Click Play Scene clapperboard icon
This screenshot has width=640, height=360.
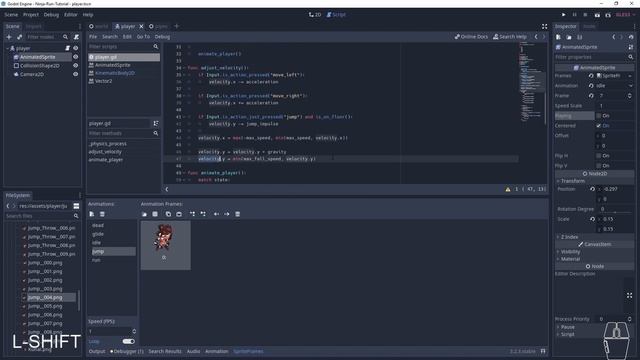(597, 15)
